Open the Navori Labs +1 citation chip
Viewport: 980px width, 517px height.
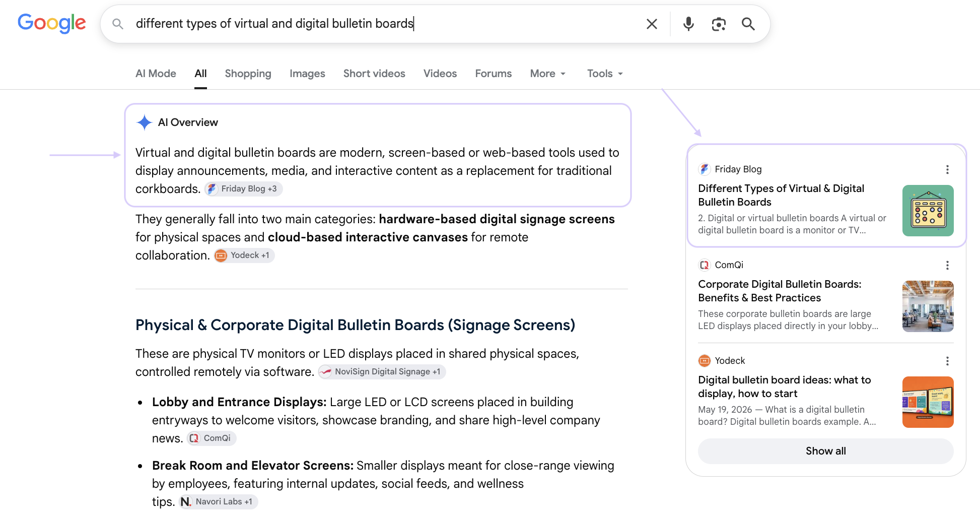(x=218, y=502)
